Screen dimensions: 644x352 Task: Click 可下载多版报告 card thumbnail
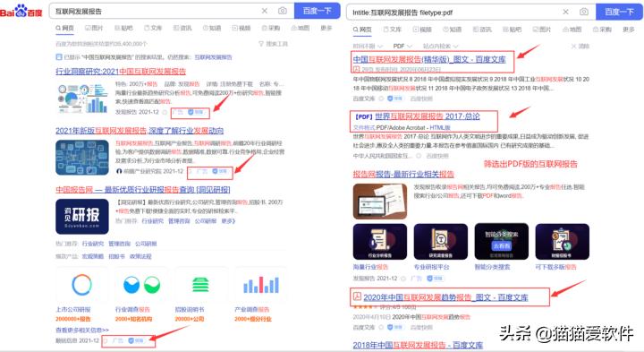[563, 242]
